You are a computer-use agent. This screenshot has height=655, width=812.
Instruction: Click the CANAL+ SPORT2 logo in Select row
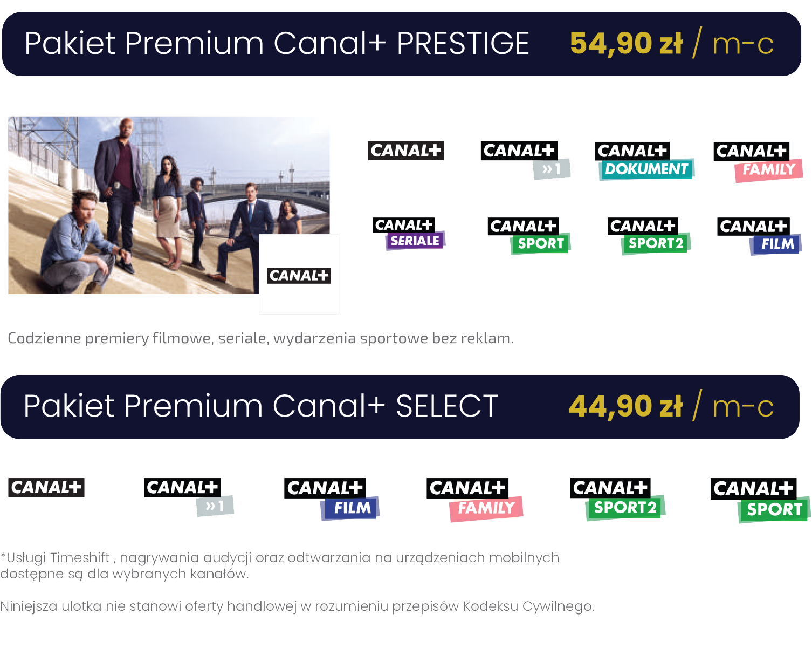click(618, 499)
